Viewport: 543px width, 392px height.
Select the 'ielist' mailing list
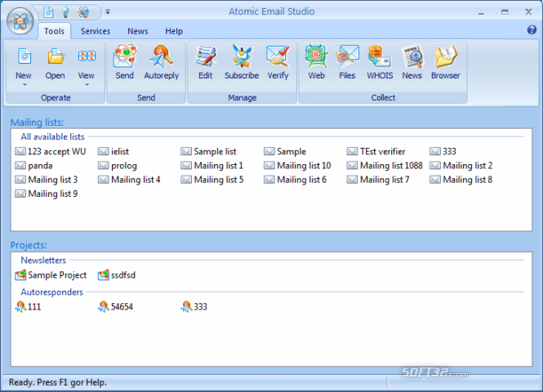[113, 151]
